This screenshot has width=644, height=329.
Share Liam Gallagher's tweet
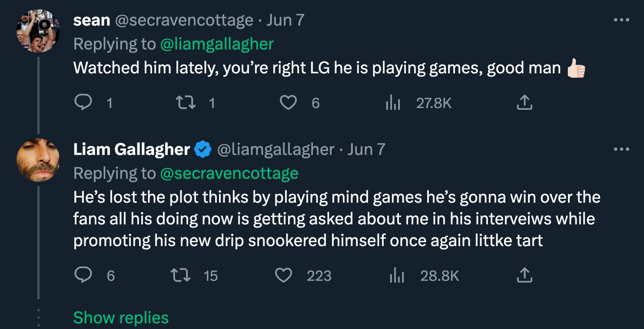(x=524, y=275)
